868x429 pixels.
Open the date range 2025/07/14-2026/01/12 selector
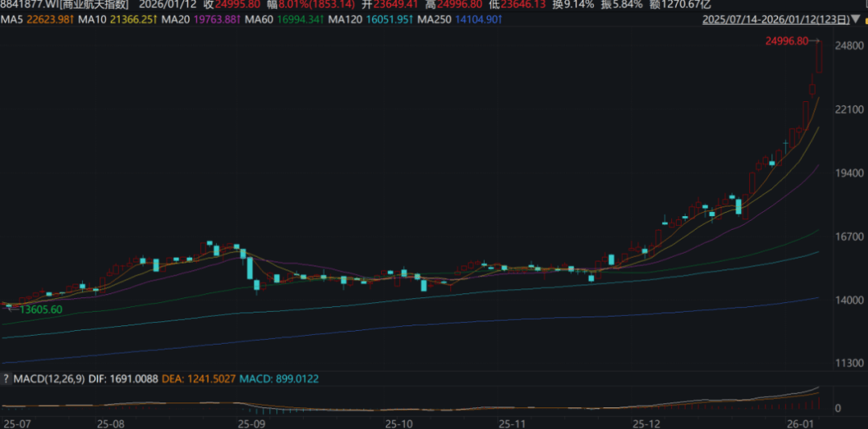point(782,20)
